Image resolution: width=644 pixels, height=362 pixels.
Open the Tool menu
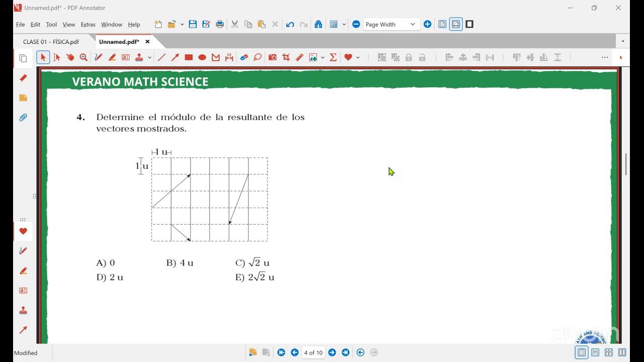[x=51, y=24]
